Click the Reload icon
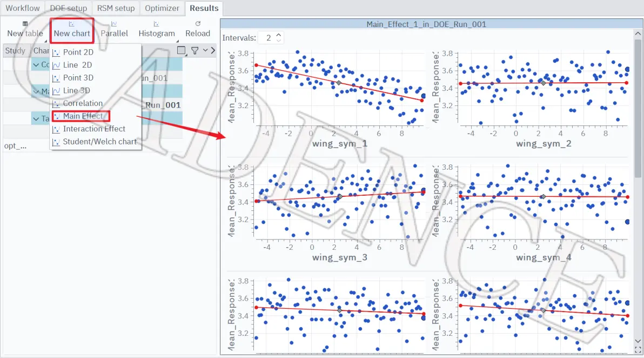 coord(198,23)
